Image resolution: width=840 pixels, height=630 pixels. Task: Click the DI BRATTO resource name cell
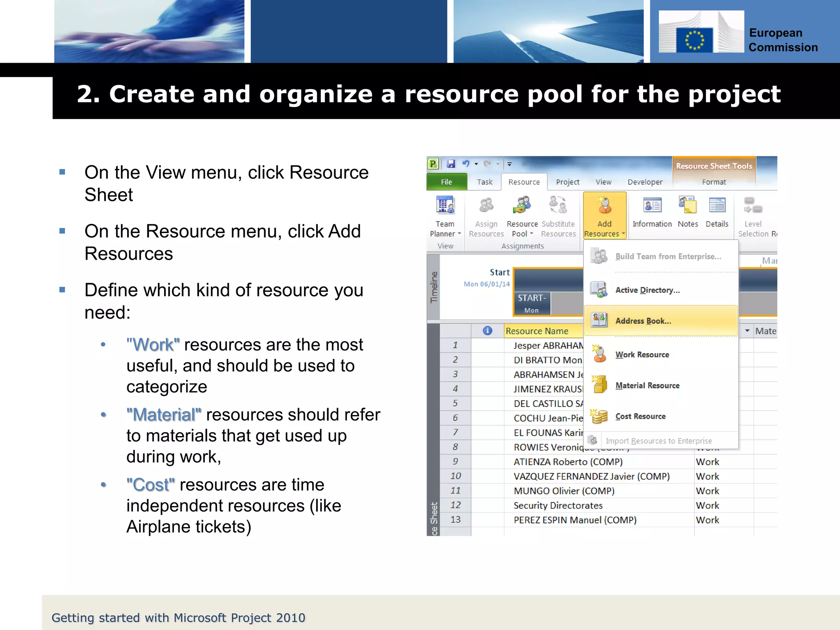(x=544, y=360)
